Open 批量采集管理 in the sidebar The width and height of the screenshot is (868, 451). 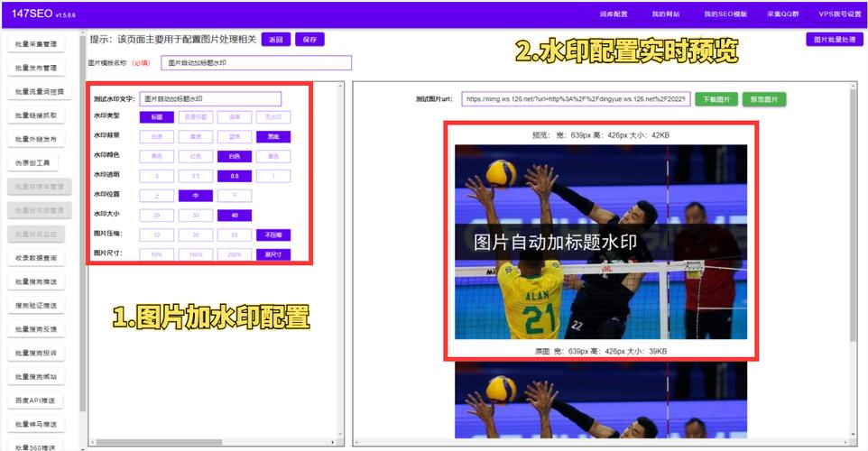[36, 44]
